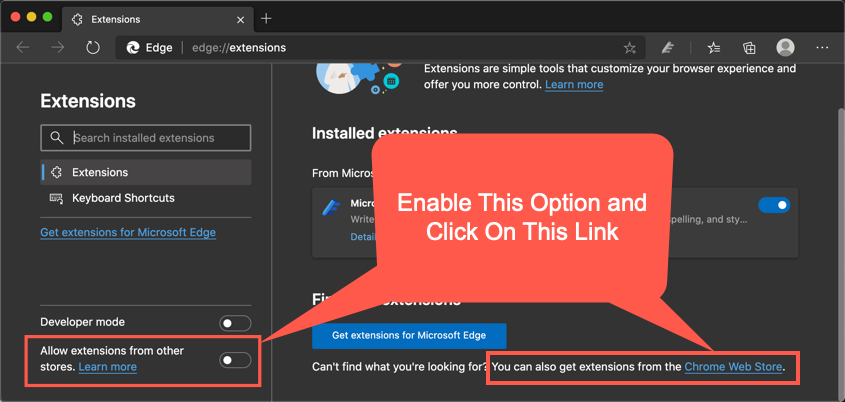Click the Search installed extensions field
The width and height of the screenshot is (845, 402).
pos(146,138)
